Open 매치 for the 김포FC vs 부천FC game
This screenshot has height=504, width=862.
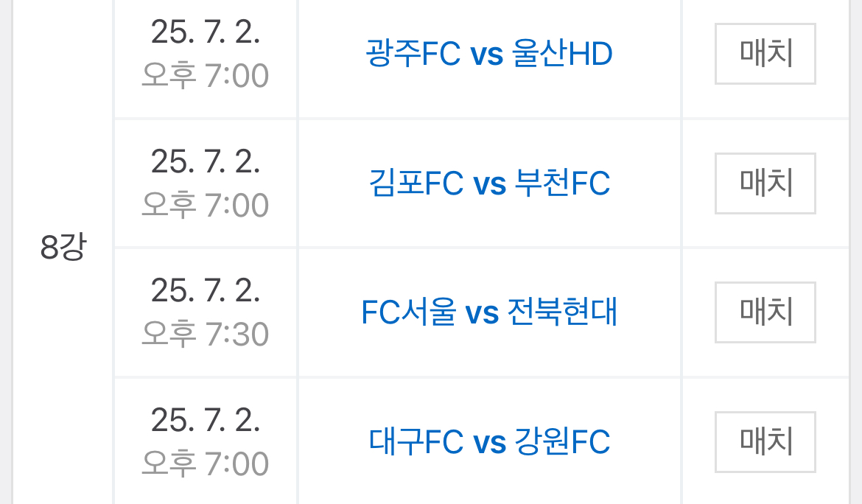[x=765, y=183]
